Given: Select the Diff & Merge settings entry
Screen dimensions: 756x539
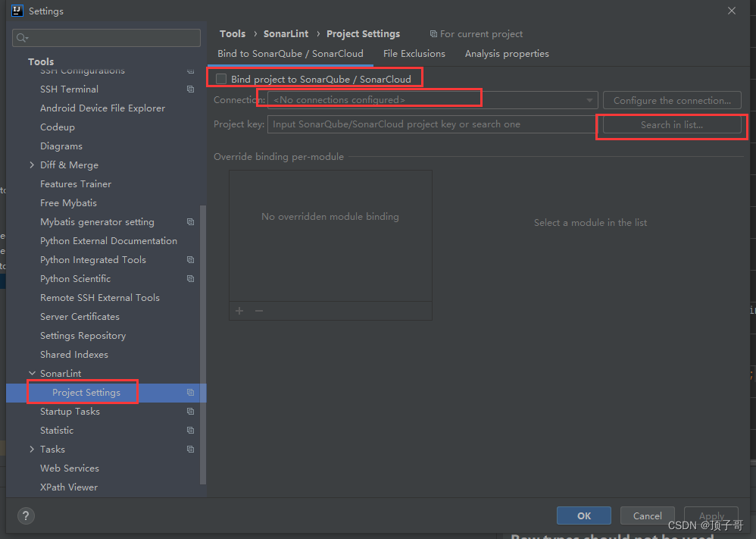Looking at the screenshot, I should pos(69,165).
